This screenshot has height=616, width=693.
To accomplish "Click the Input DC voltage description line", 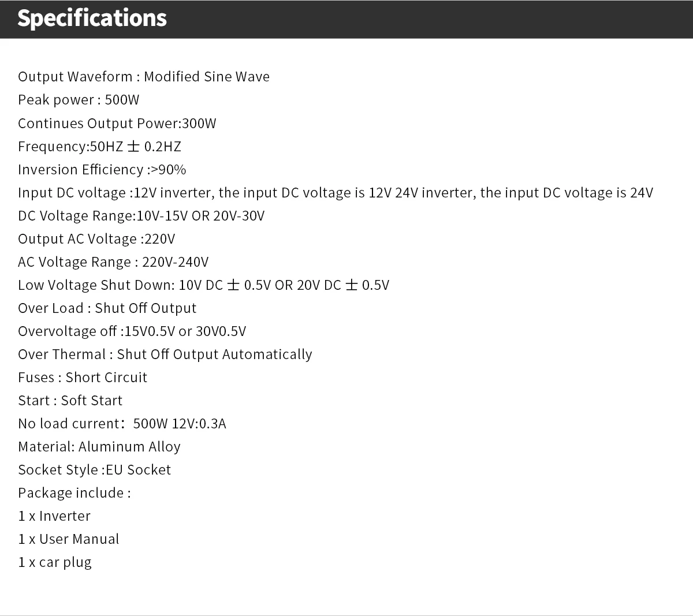I will click(336, 193).
